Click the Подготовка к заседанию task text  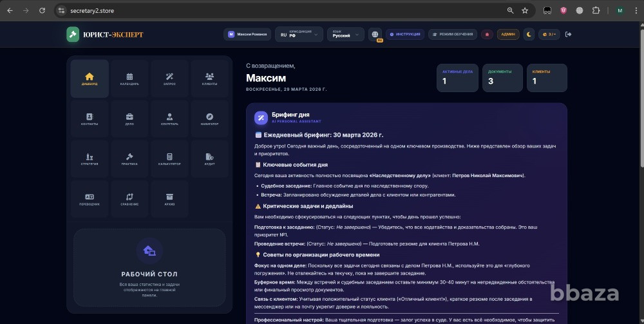[395, 231]
